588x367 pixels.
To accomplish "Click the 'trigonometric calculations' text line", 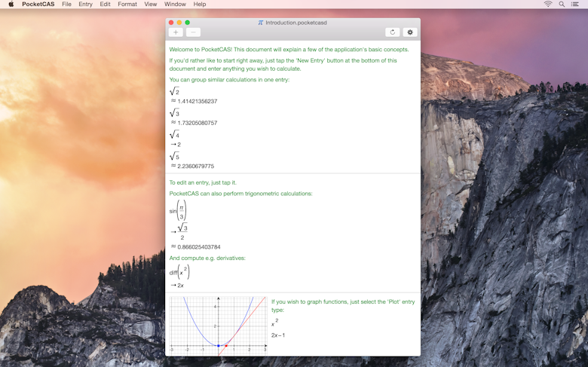I will tap(240, 194).
